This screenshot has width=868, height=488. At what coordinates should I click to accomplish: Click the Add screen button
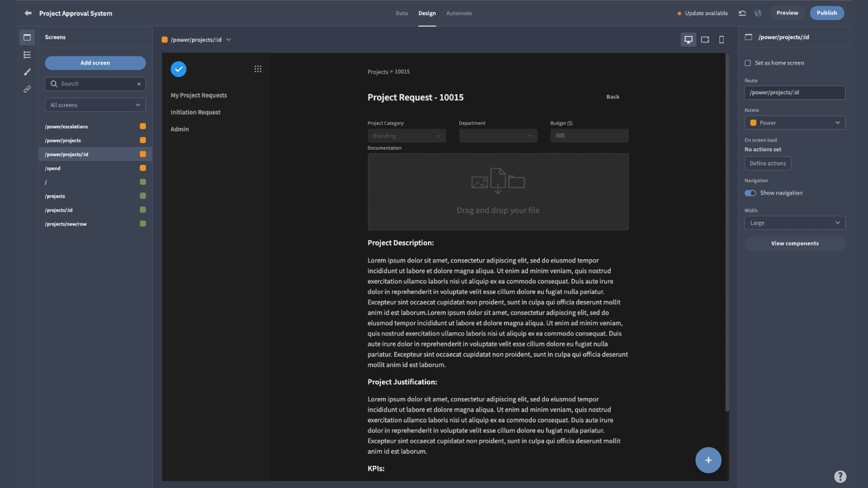(x=95, y=63)
